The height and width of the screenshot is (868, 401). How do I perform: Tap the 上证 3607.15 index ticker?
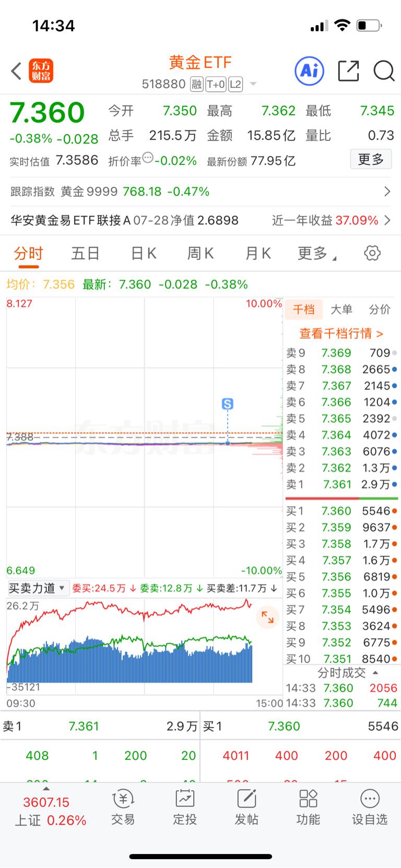50,811
